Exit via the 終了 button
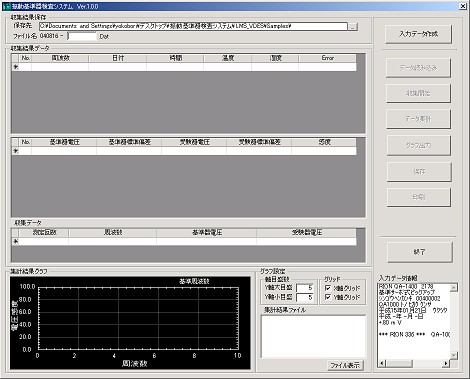This screenshot has height=379, width=470. 420,252
